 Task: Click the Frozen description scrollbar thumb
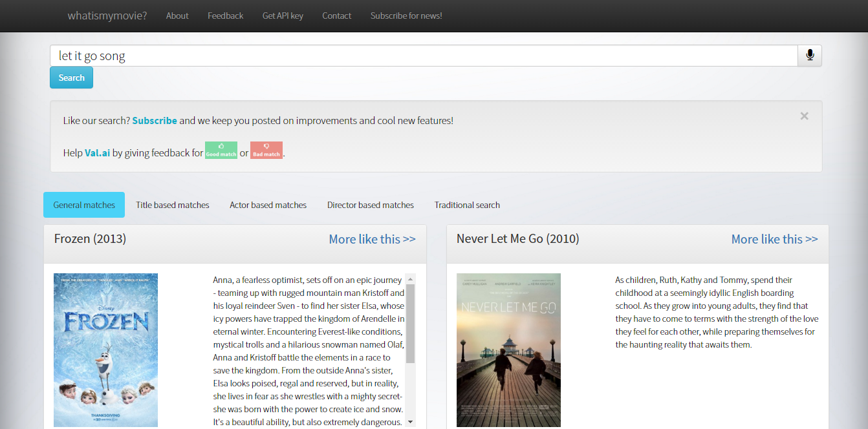(x=410, y=323)
